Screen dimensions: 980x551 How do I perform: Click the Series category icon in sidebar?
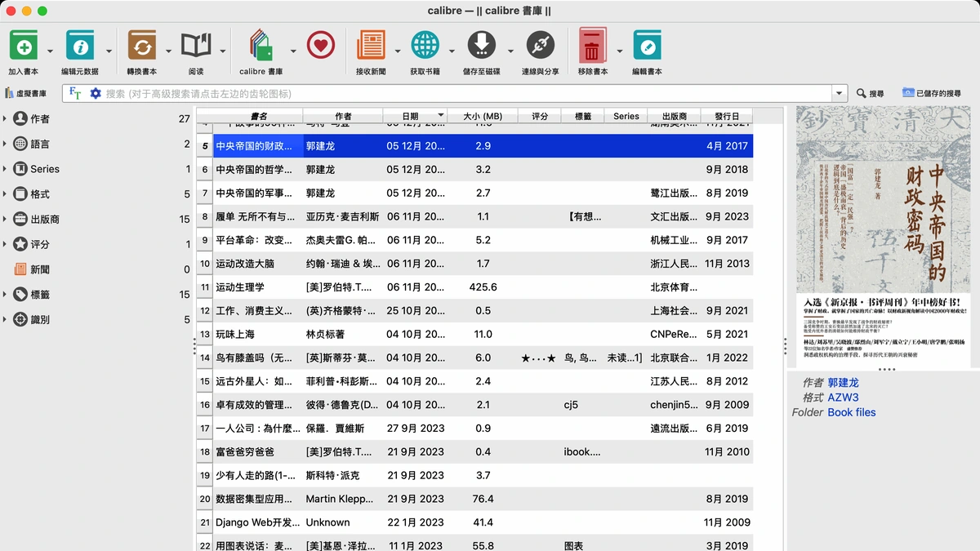coord(20,169)
